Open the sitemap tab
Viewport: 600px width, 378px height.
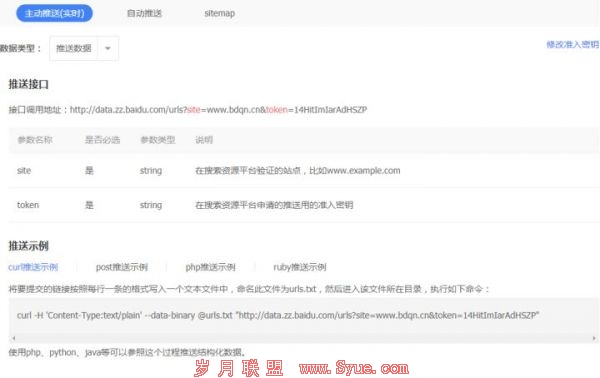pyautogui.click(x=220, y=13)
